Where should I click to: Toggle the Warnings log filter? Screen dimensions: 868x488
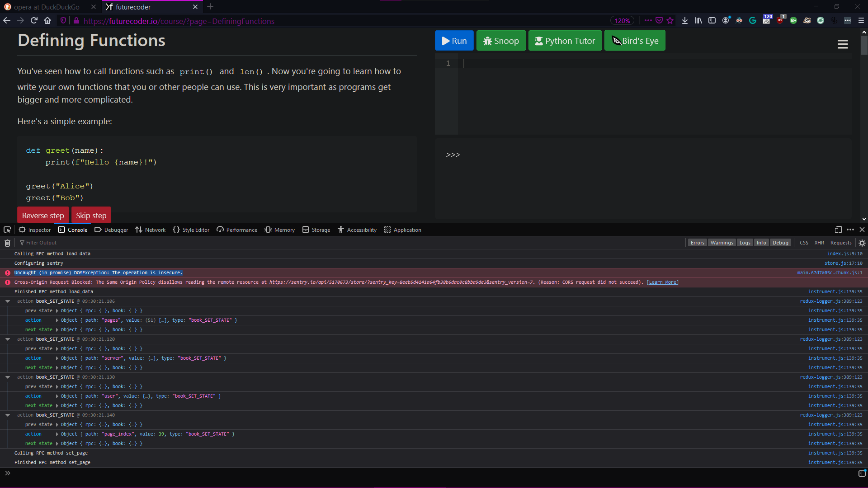click(722, 243)
